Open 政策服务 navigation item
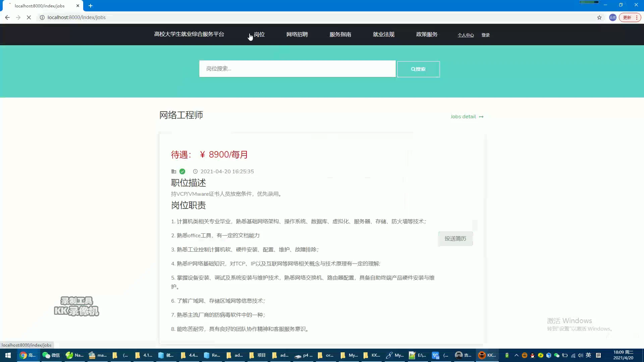 (x=427, y=35)
